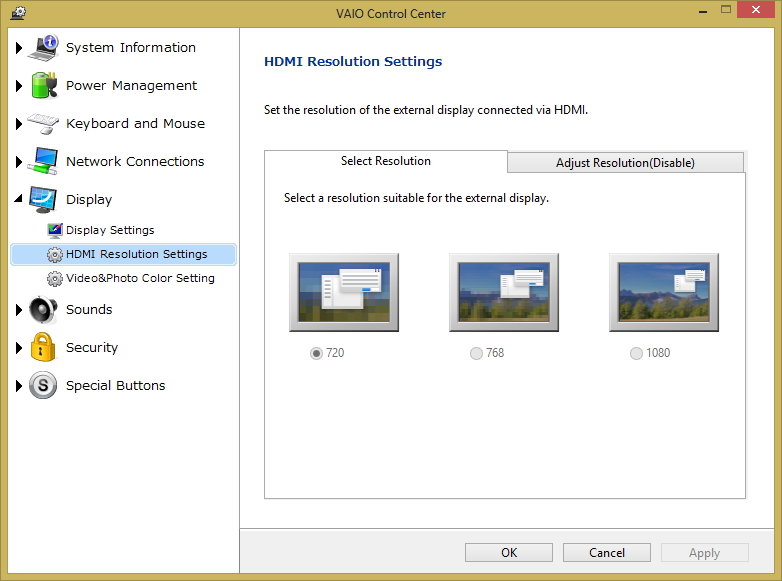782x581 pixels.
Task: Switch to the Select Resolution tab
Action: pos(386,161)
